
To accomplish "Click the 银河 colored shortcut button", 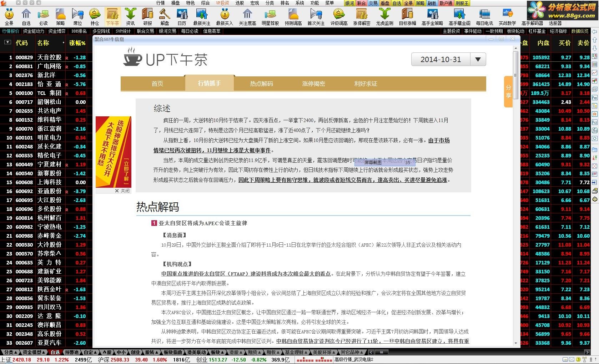I will 350,3.
